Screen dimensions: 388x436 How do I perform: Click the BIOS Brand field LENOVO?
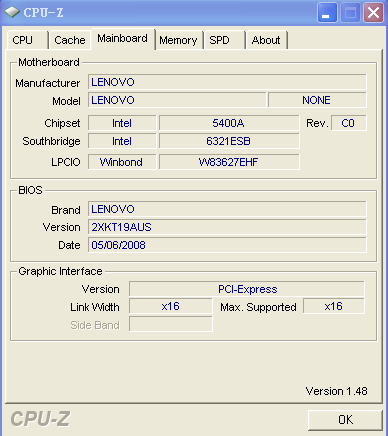click(x=227, y=209)
